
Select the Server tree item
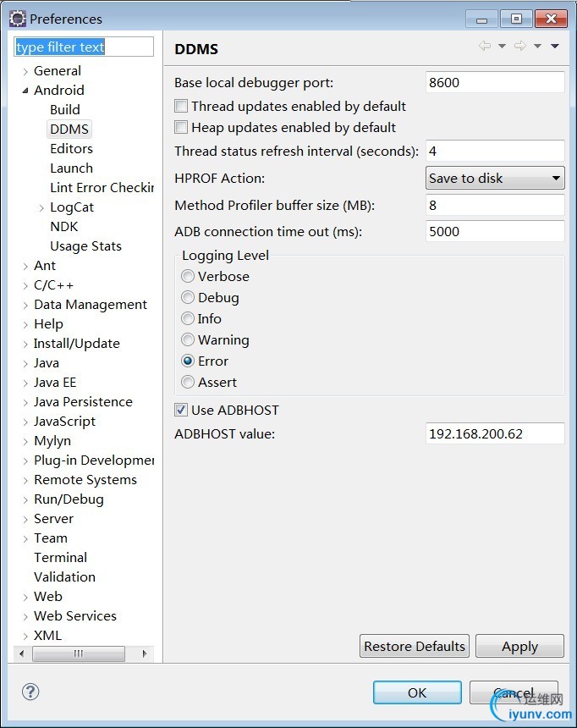(x=53, y=519)
